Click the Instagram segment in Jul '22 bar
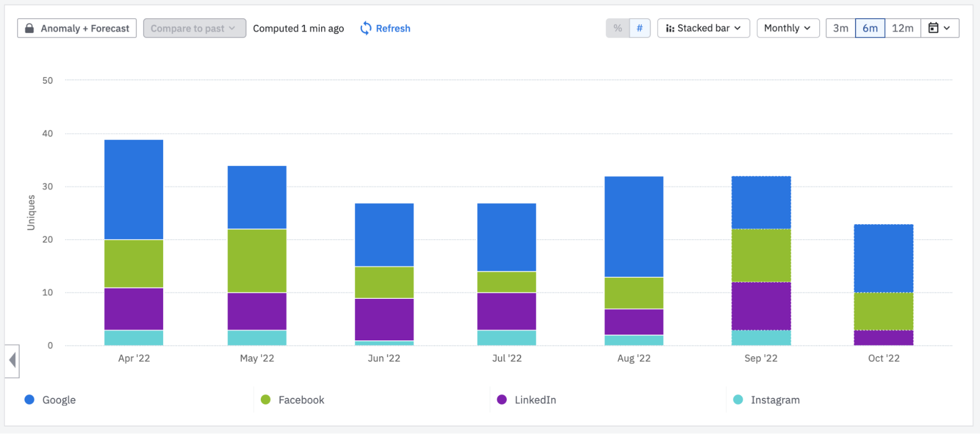This screenshot has height=434, width=980. (x=507, y=338)
